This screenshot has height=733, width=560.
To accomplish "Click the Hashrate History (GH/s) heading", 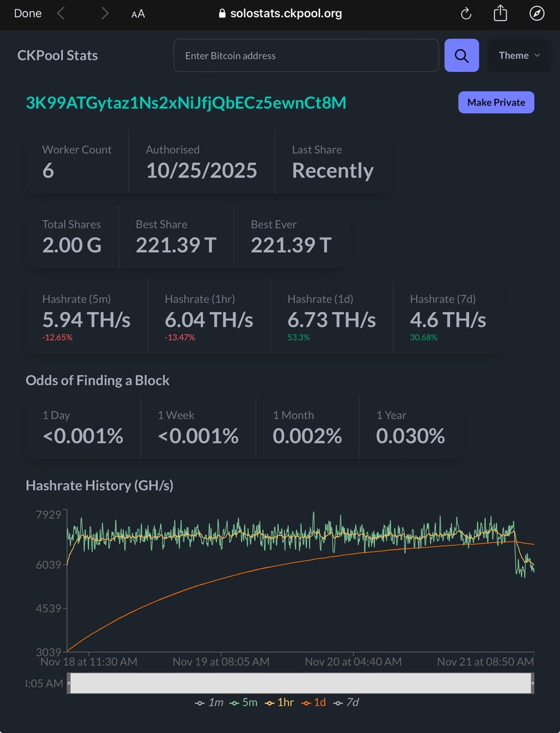I will pyautogui.click(x=100, y=486).
